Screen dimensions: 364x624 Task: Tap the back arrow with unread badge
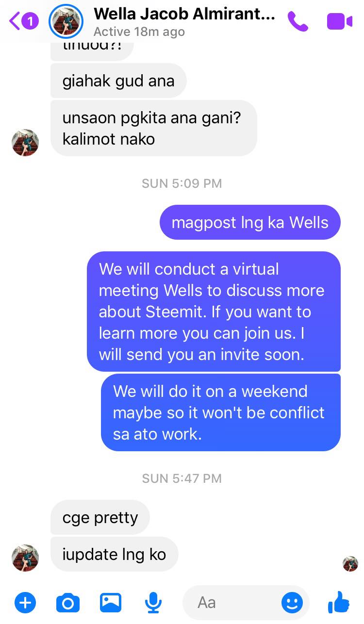click(x=23, y=21)
